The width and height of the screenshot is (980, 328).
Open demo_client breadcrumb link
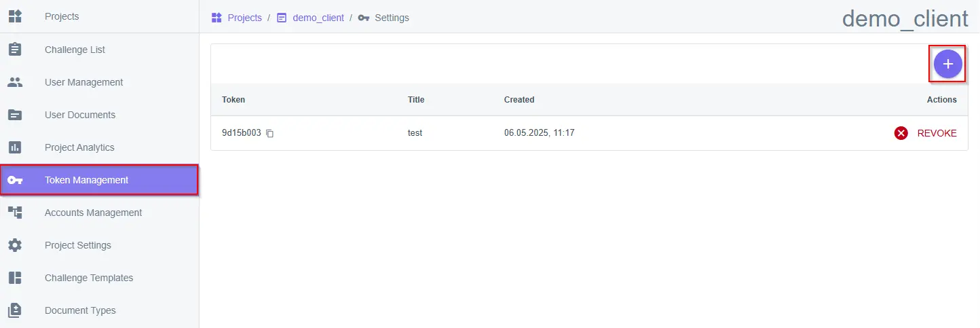click(x=318, y=18)
